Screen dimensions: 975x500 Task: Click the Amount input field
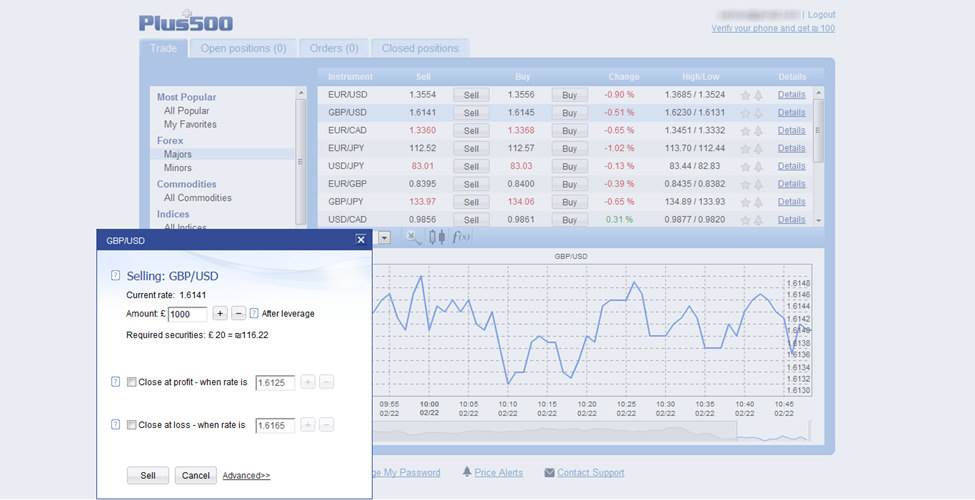tap(187, 314)
